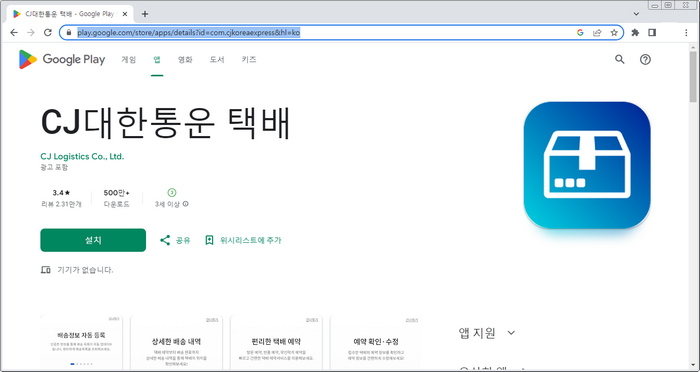Open the 키즈 tab

pyautogui.click(x=249, y=59)
